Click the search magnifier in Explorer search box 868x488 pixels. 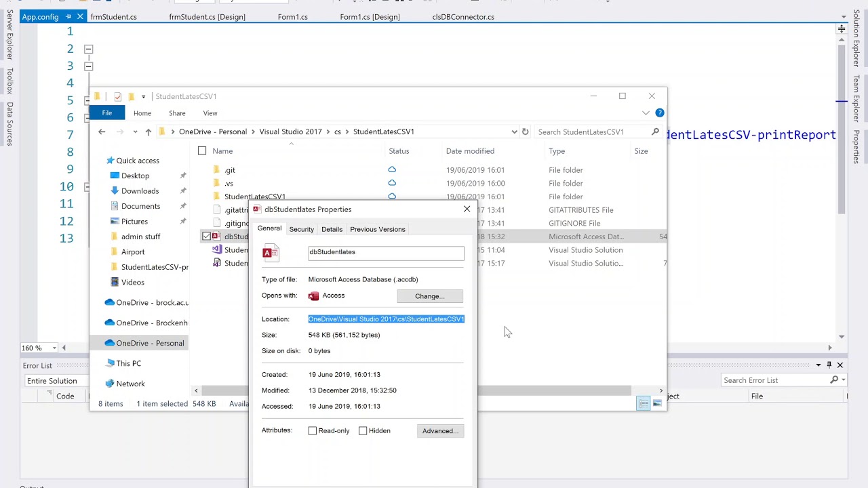(655, 131)
